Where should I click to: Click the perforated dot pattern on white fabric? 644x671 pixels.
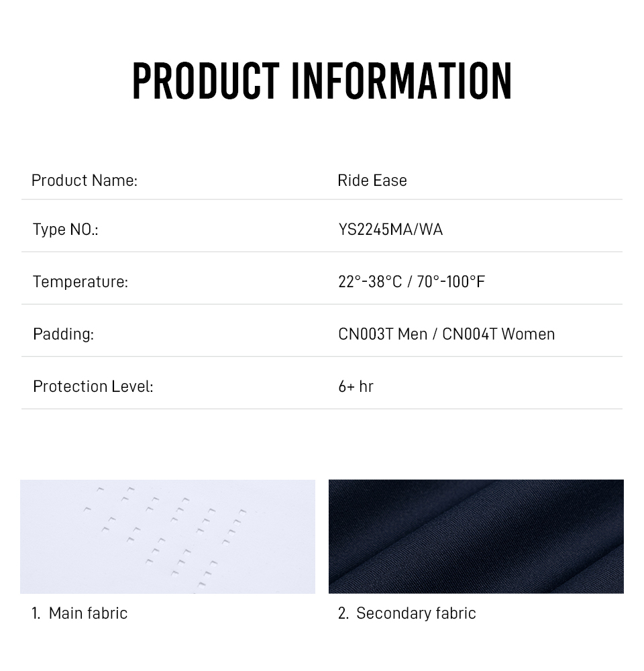coord(165,537)
